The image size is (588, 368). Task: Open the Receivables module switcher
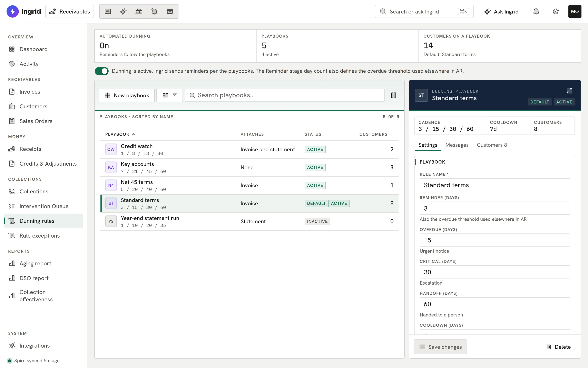click(x=70, y=11)
